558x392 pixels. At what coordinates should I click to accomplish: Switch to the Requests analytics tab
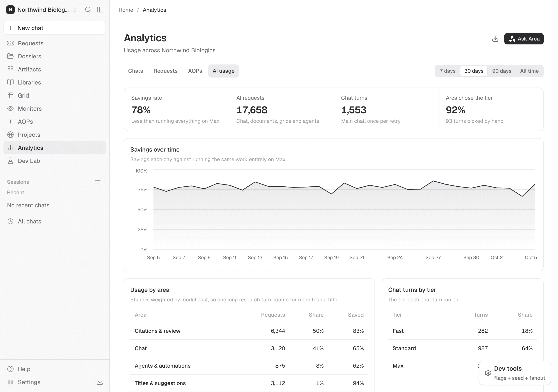pyautogui.click(x=165, y=71)
